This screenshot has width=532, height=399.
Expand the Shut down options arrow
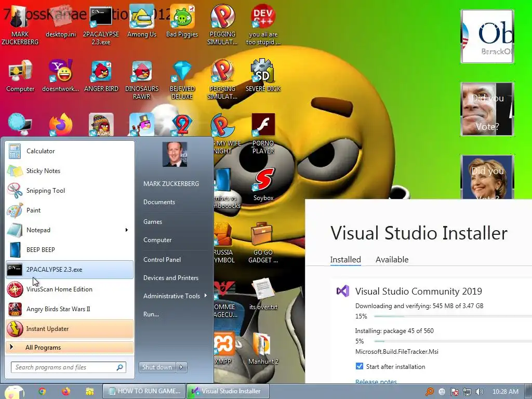(181, 367)
